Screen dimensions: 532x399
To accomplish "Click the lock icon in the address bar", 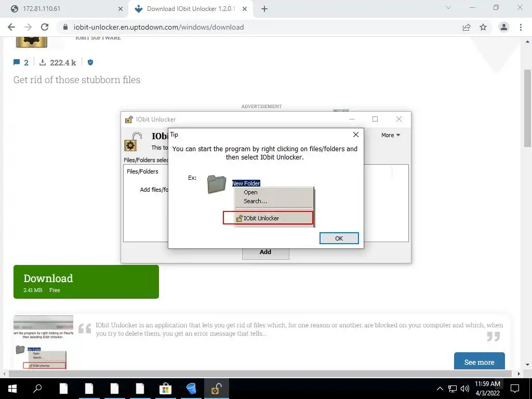I will point(65,27).
